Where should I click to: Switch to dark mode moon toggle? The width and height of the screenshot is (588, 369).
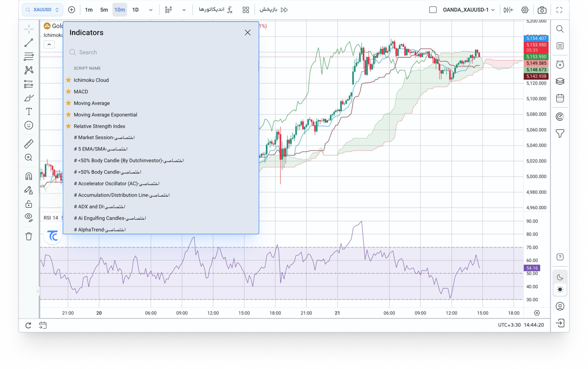(x=560, y=277)
